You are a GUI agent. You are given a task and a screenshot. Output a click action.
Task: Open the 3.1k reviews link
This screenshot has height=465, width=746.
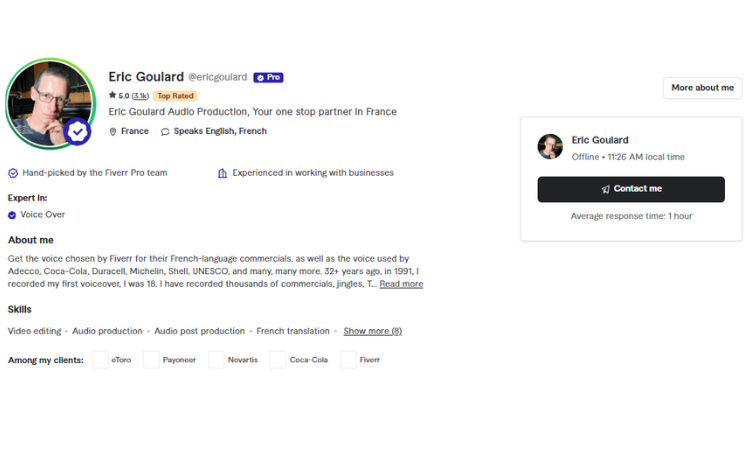pos(140,96)
